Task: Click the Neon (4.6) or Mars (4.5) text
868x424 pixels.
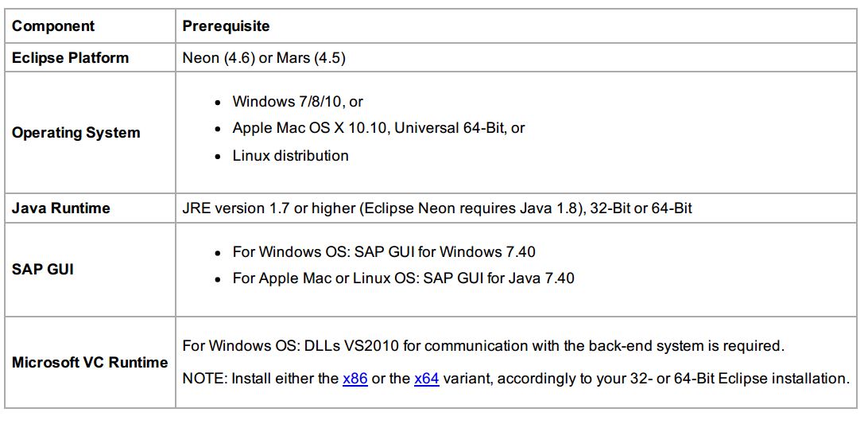Action: point(264,58)
